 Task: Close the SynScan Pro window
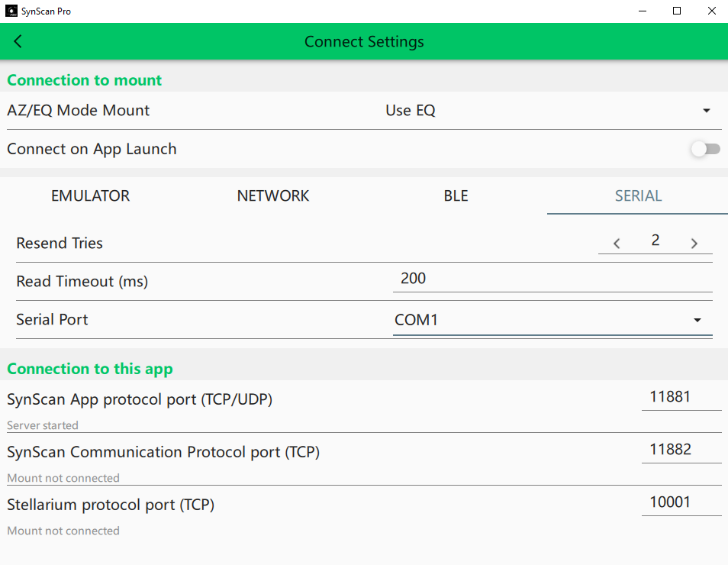pyautogui.click(x=711, y=11)
